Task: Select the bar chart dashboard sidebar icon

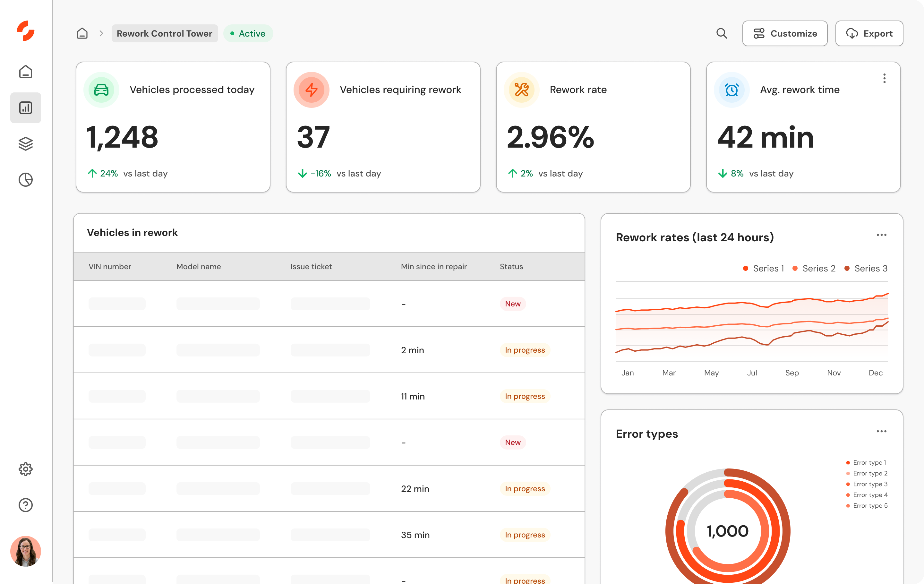Action: [x=25, y=108]
